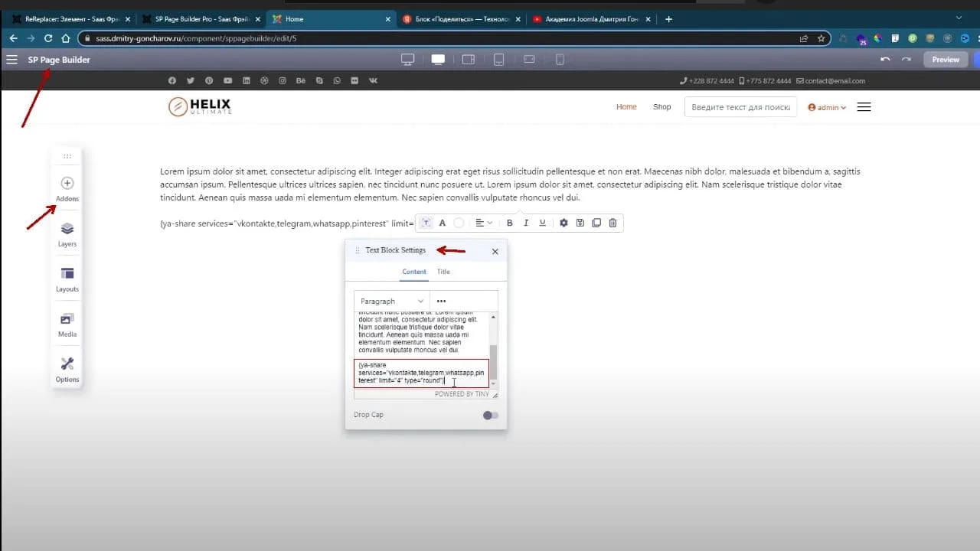The width and height of the screenshot is (980, 551).
Task: Click into the site search field
Action: [740, 107]
